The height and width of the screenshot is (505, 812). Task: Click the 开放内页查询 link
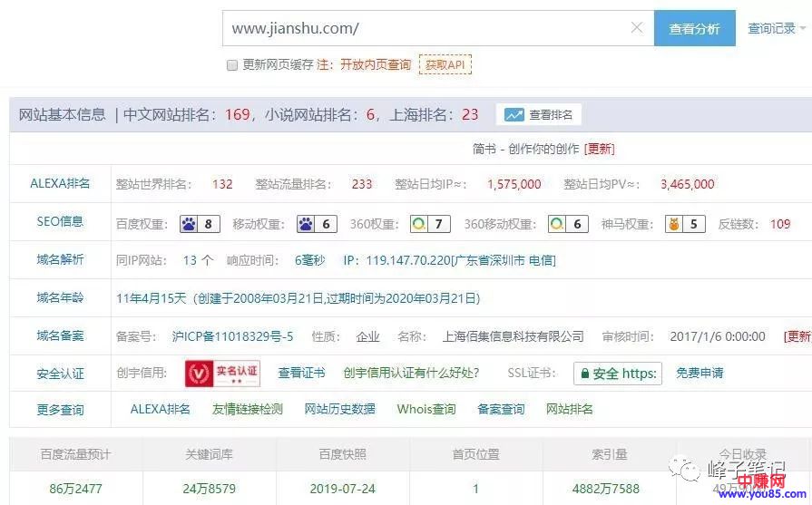(x=376, y=65)
